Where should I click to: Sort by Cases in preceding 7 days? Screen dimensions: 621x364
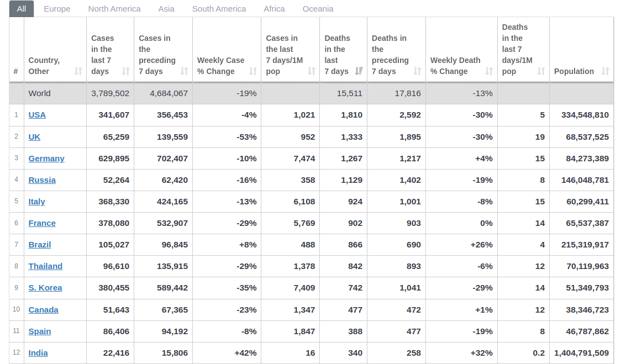pos(185,71)
